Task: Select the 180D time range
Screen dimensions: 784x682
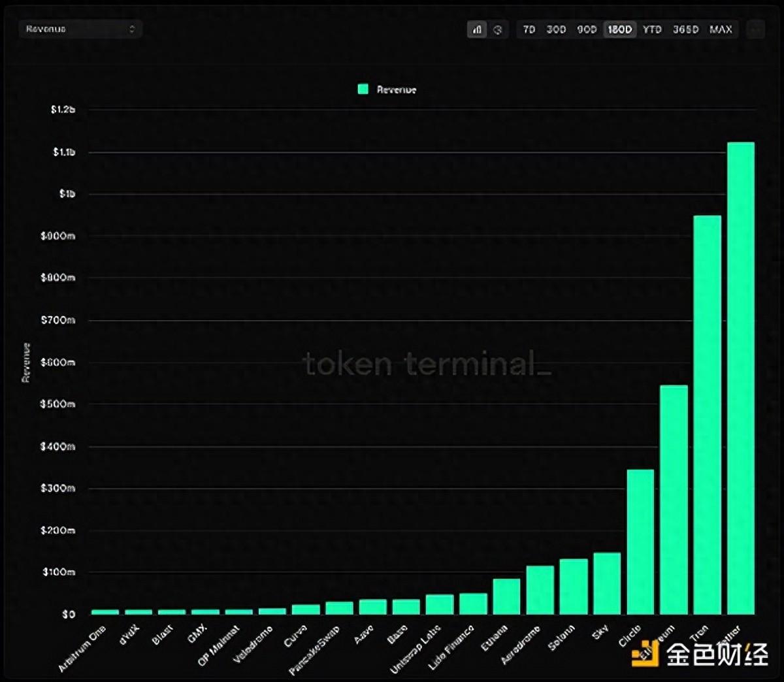Action: click(x=619, y=29)
